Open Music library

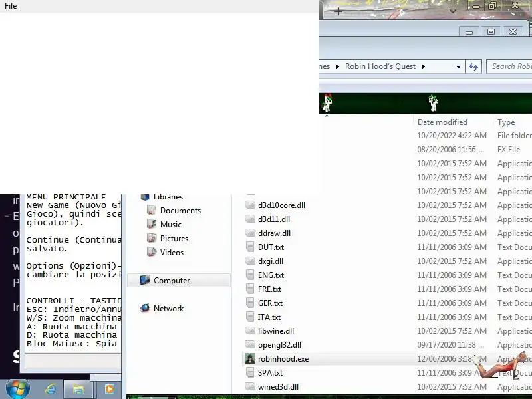171,225
